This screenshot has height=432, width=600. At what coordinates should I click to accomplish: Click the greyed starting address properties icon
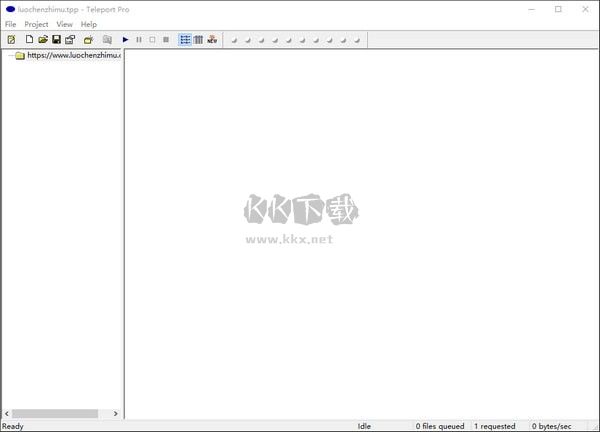pyautogui.click(x=107, y=39)
